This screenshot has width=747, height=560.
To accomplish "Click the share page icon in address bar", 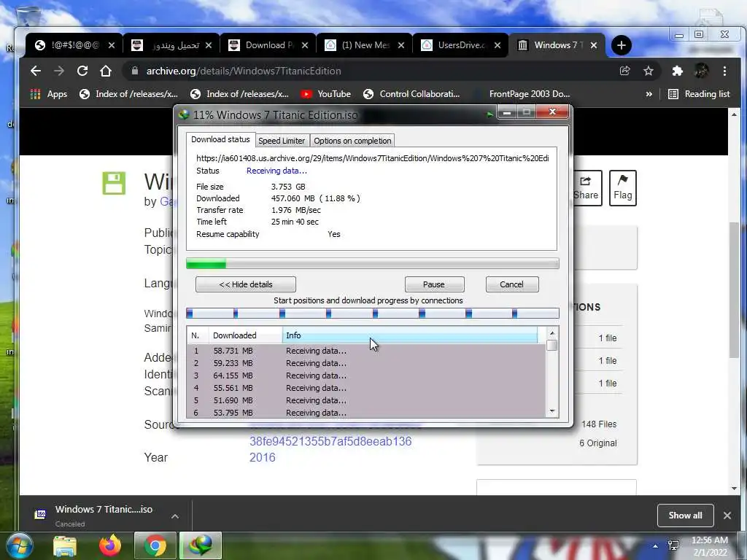I will pyautogui.click(x=624, y=71).
